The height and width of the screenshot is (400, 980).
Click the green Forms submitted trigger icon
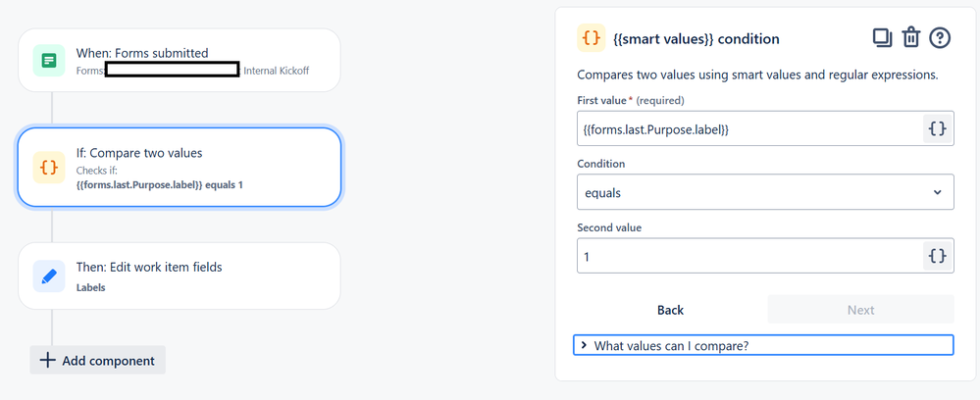point(49,61)
